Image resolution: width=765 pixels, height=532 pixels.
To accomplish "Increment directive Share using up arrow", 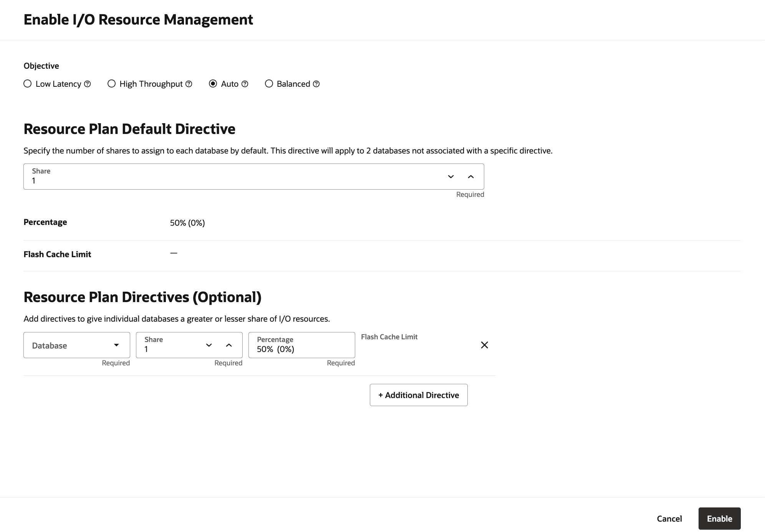I will pos(229,345).
